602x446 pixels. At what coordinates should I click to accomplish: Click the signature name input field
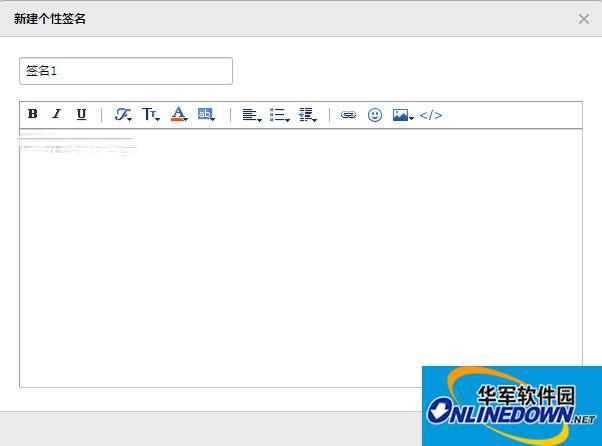tap(126, 71)
